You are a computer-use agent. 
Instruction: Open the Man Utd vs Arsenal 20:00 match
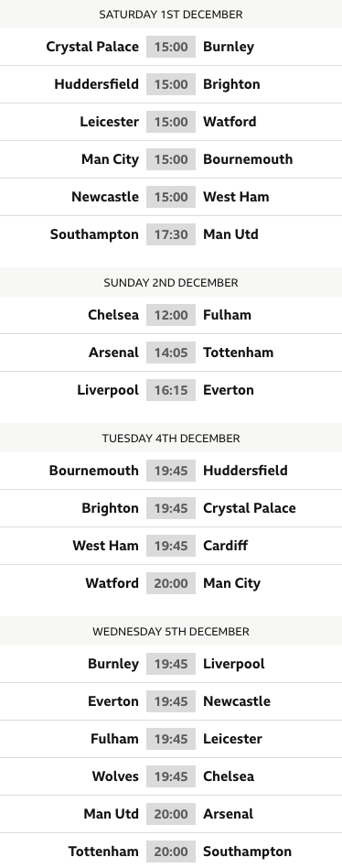click(171, 814)
